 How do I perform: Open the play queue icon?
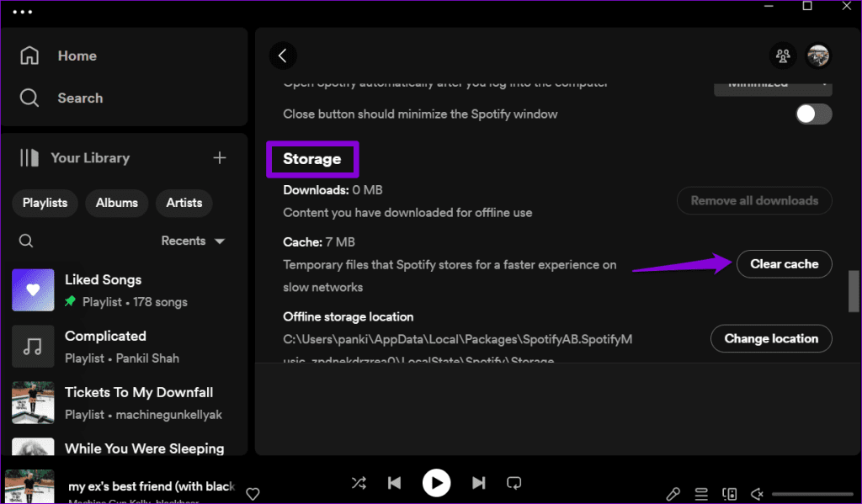pyautogui.click(x=701, y=494)
